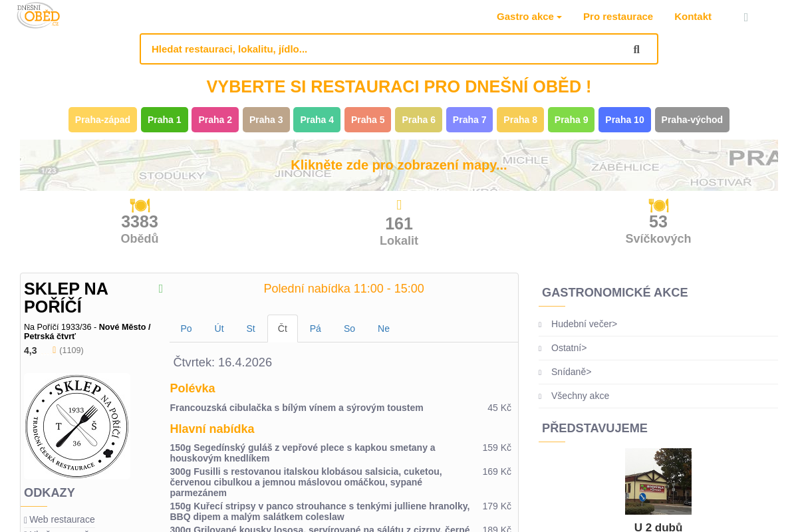Focus the restaurant search input field
The width and height of the screenshot is (798, 532).
tap(379, 49)
